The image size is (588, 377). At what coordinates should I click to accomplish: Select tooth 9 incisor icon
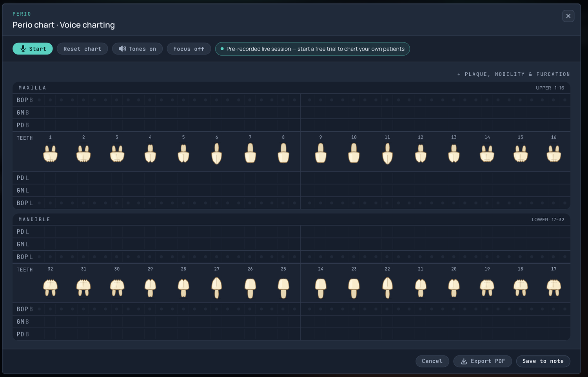(321, 153)
